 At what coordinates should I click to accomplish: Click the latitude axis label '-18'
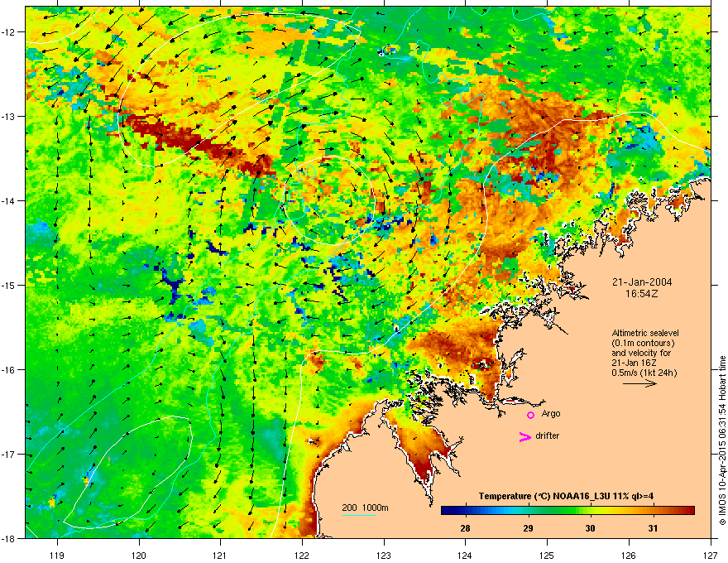pos(9,538)
